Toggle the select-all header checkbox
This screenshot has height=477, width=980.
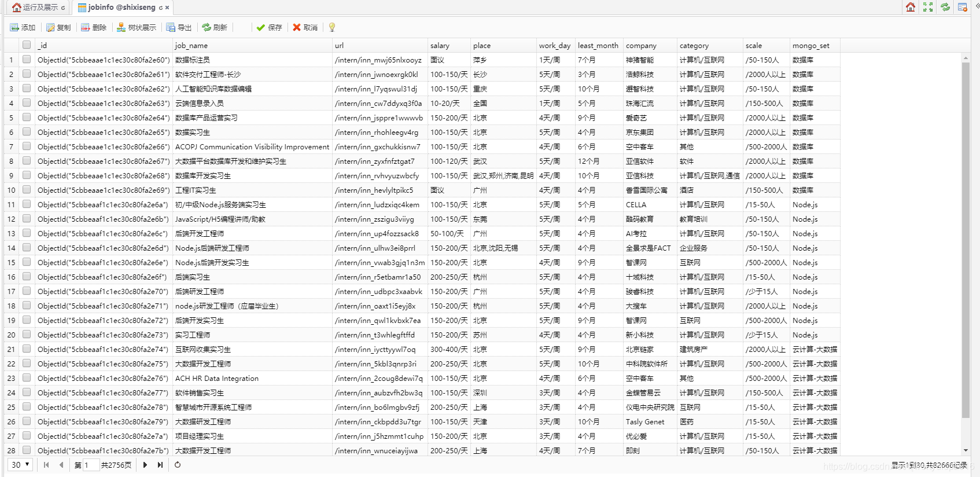(27, 45)
